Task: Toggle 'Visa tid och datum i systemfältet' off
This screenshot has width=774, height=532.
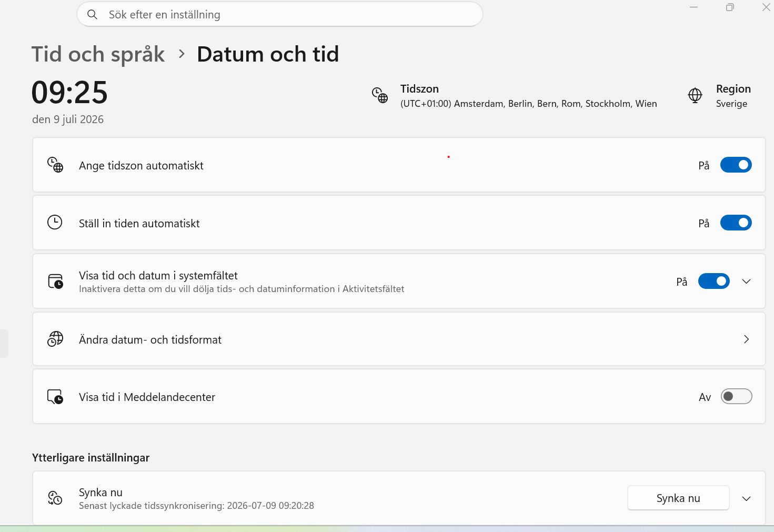Action: [713, 281]
